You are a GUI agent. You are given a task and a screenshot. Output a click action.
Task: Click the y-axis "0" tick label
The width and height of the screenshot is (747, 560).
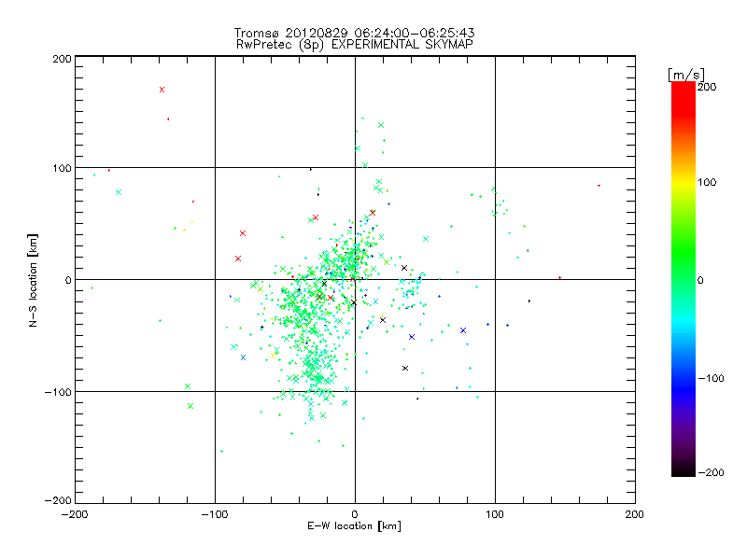[68, 280]
